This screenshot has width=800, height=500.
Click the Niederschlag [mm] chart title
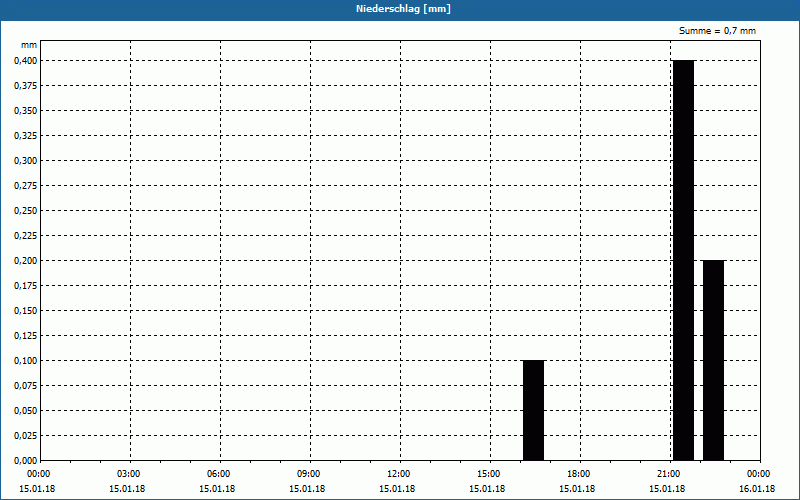[403, 9]
